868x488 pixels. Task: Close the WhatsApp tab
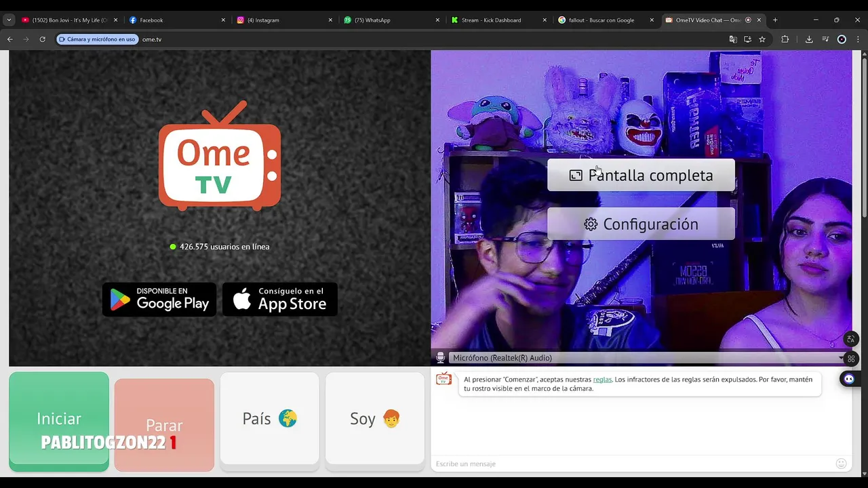coord(437,20)
